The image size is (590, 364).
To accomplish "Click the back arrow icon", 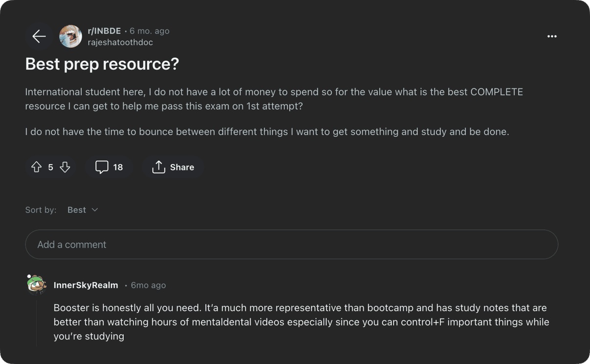I will (39, 36).
